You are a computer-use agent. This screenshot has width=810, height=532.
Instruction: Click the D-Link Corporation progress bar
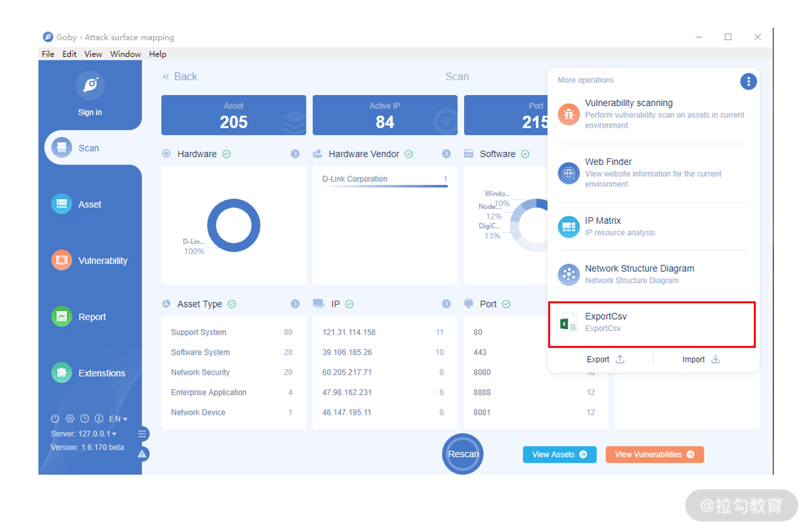[x=385, y=187]
